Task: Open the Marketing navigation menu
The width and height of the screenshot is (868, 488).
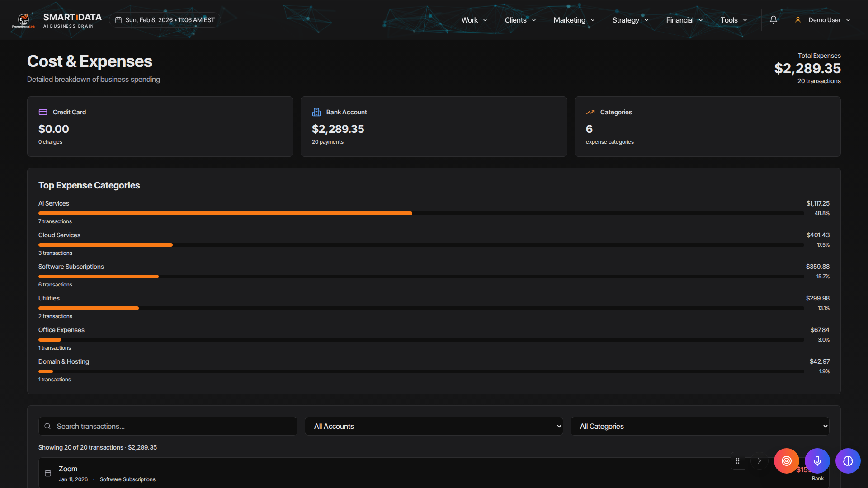Action: click(574, 20)
